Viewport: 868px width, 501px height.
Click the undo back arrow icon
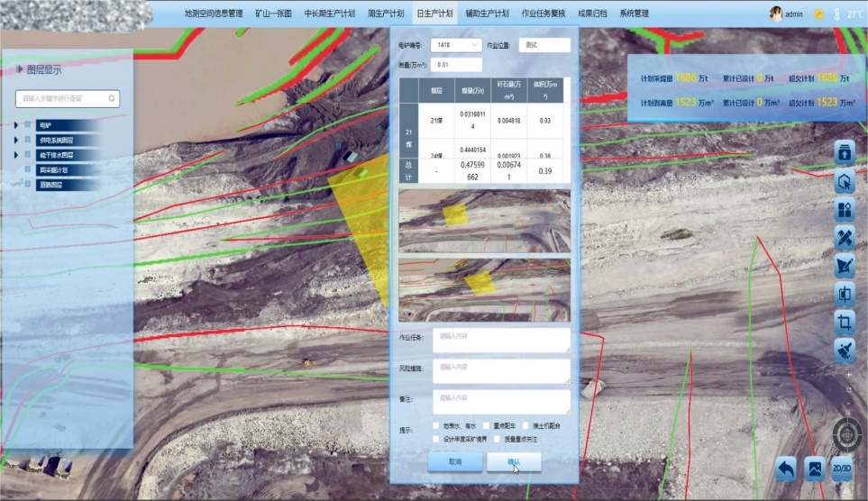[x=786, y=468]
